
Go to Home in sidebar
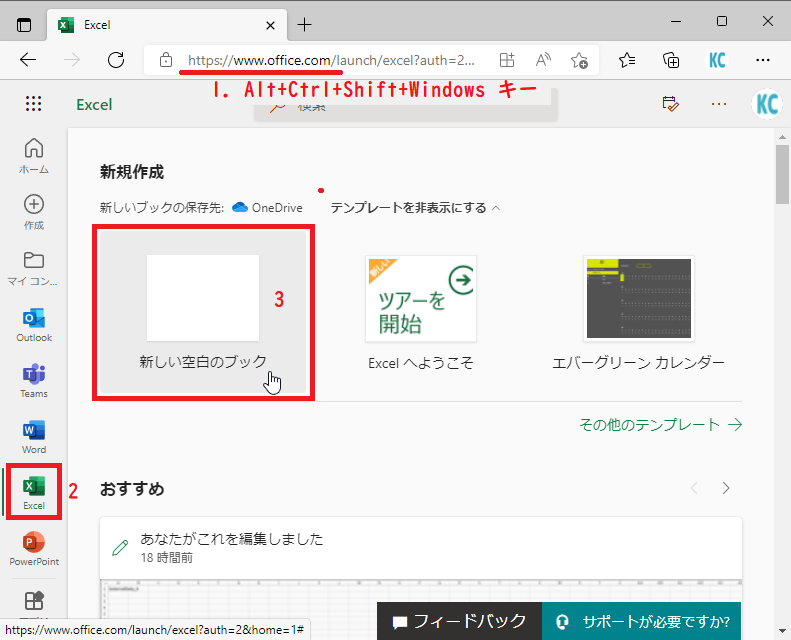(34, 156)
